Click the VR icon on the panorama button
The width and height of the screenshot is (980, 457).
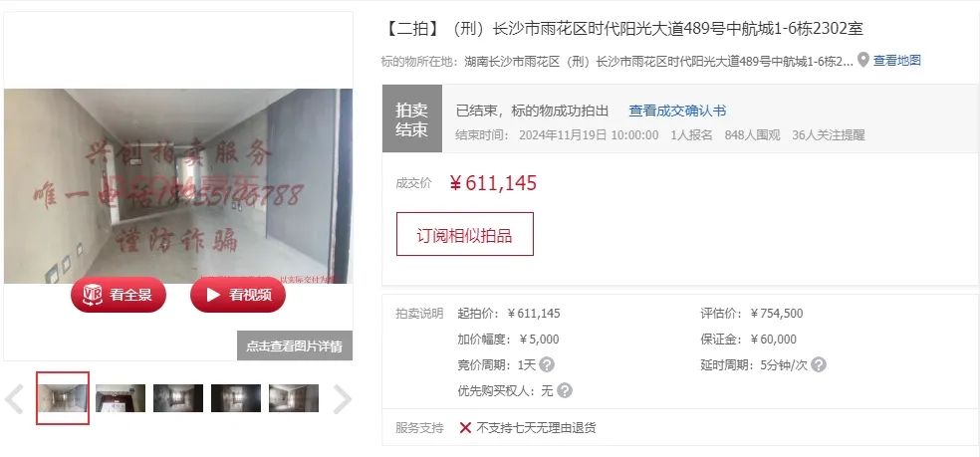coord(93,295)
